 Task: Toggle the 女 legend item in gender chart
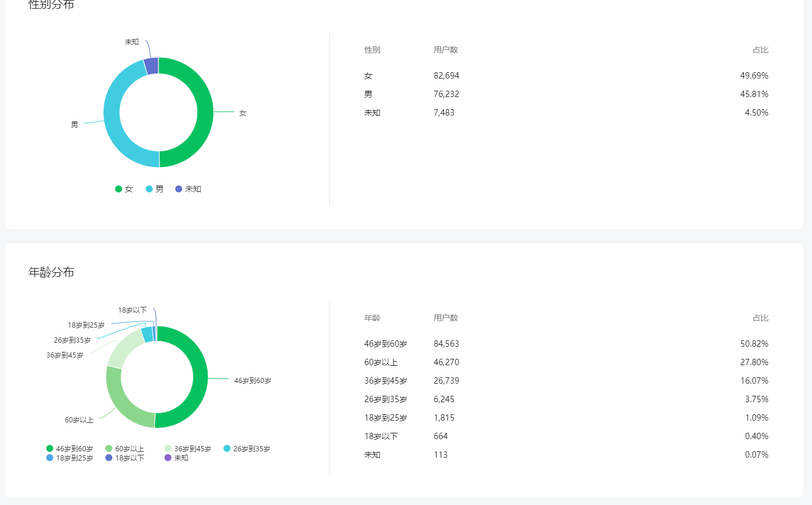point(124,189)
